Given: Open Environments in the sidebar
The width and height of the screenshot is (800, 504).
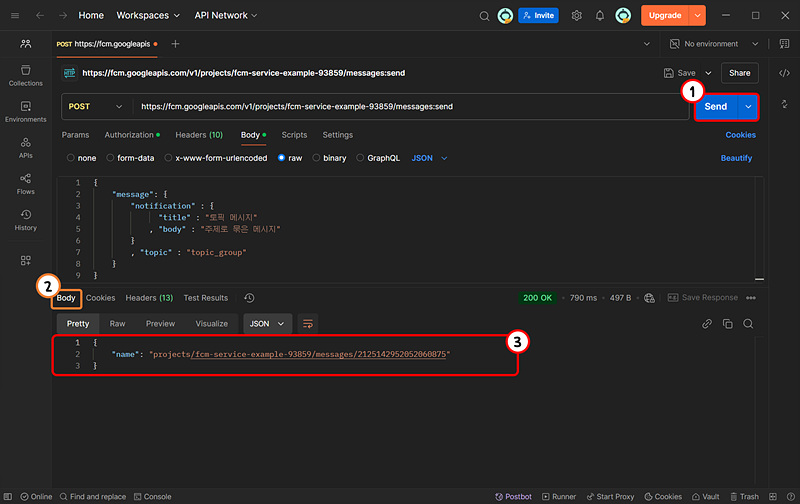Looking at the screenshot, I should (26, 111).
